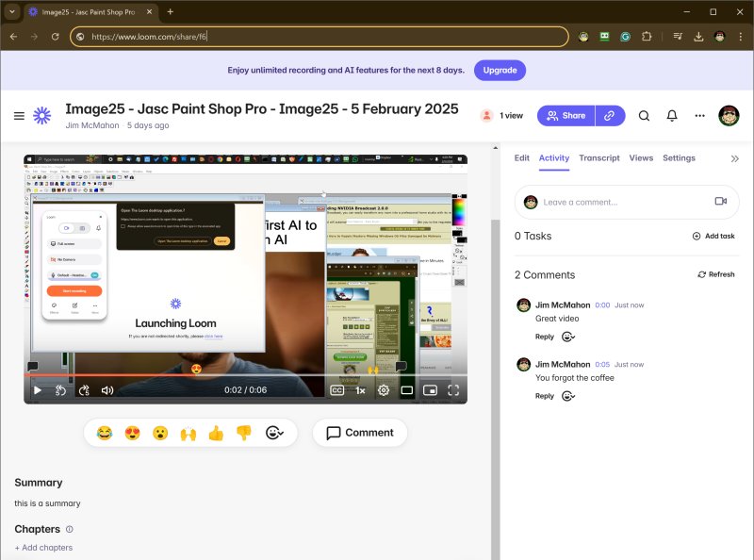Viewport: 754px width, 560px height.
Task: Open the more options ellipsis menu
Action: 699,115
